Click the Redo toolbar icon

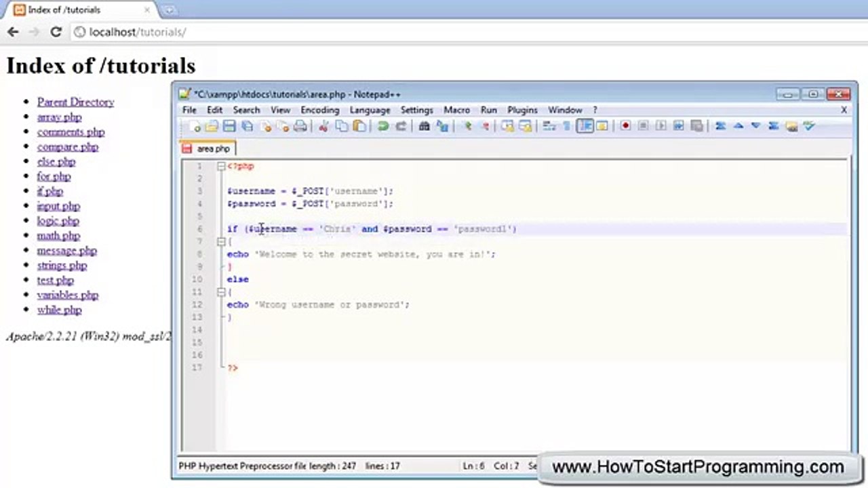tap(401, 126)
